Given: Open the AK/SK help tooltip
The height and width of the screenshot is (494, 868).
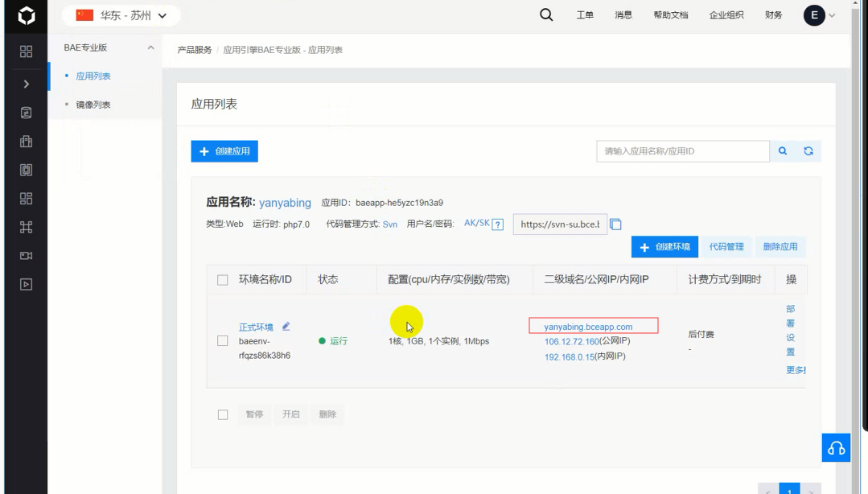Looking at the screenshot, I should [499, 224].
